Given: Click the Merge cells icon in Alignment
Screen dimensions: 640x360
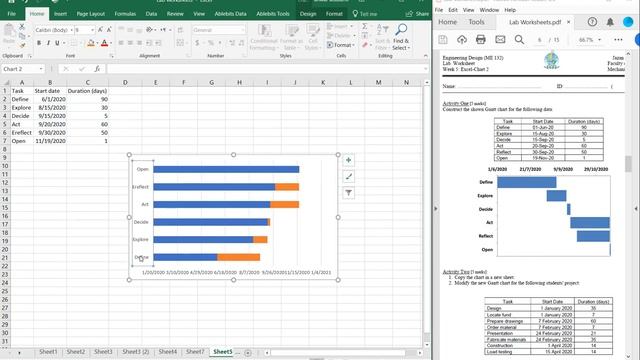Looking at the screenshot, I should 180,43.
